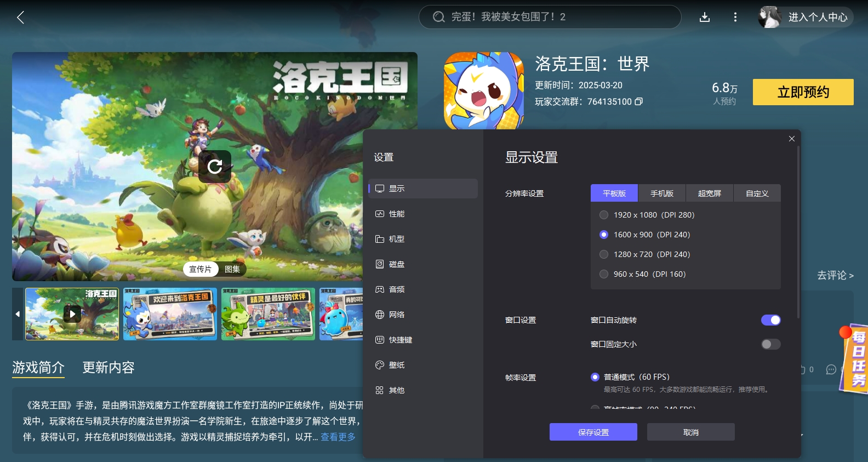The height and width of the screenshot is (462, 868).
Task: Go back with the top-left arrow
Action: click(x=21, y=18)
